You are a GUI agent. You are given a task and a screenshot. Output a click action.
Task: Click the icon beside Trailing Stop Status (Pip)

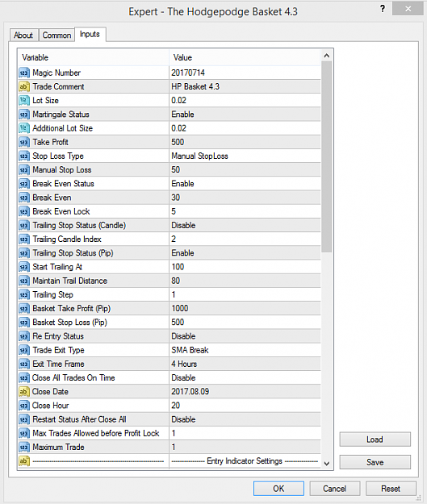coord(24,253)
